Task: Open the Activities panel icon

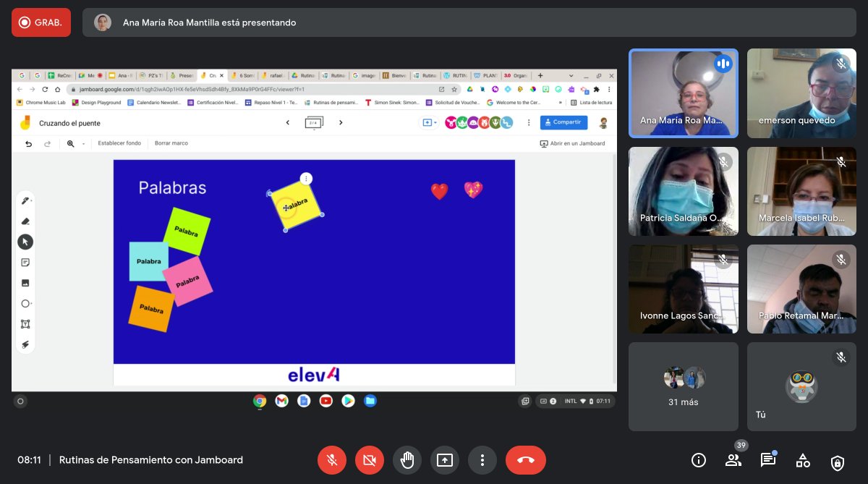Action: click(x=803, y=460)
